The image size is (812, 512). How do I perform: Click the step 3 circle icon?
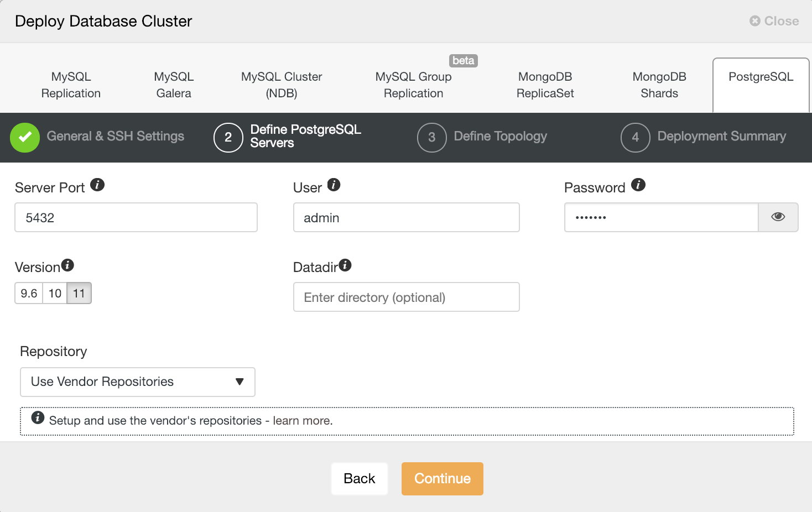(x=432, y=137)
